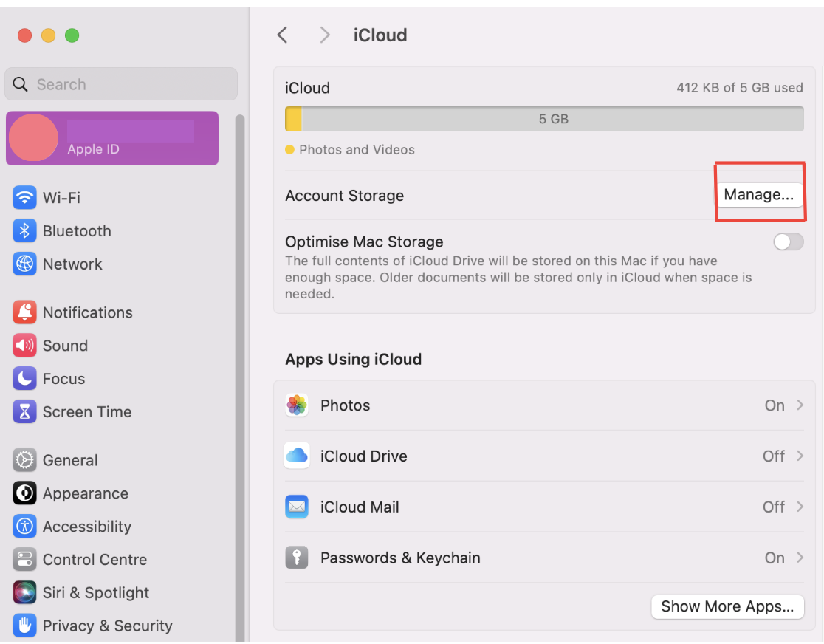
Task: Click in the Search field
Action: click(x=121, y=84)
